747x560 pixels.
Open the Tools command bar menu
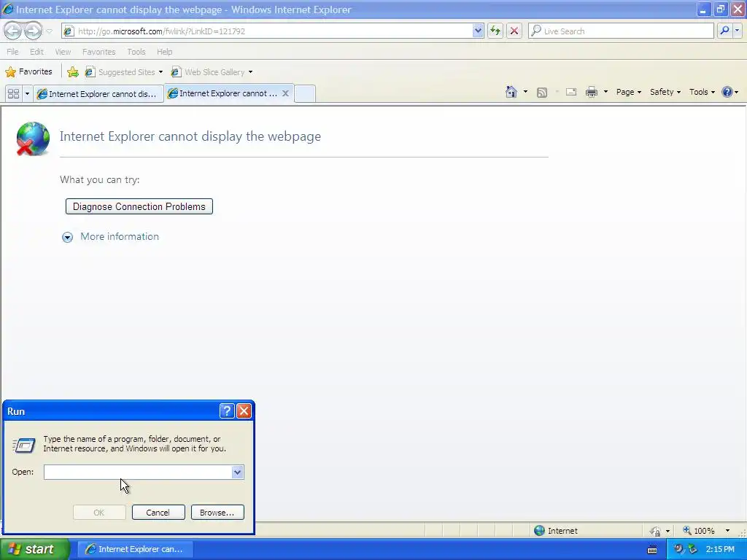[x=702, y=92]
